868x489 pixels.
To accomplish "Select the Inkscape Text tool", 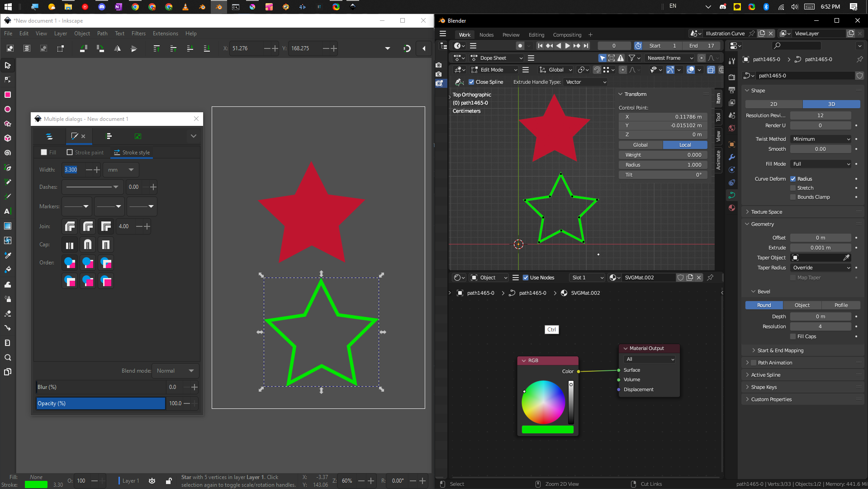I will [x=8, y=211].
